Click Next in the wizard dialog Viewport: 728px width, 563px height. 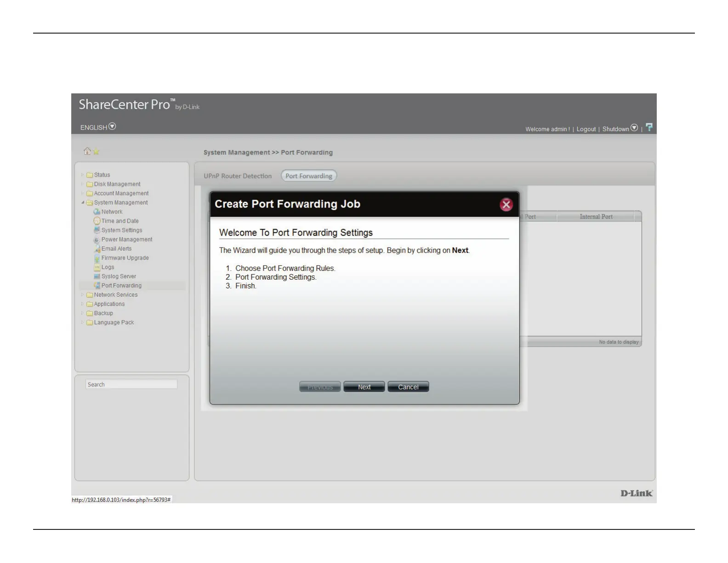364,387
